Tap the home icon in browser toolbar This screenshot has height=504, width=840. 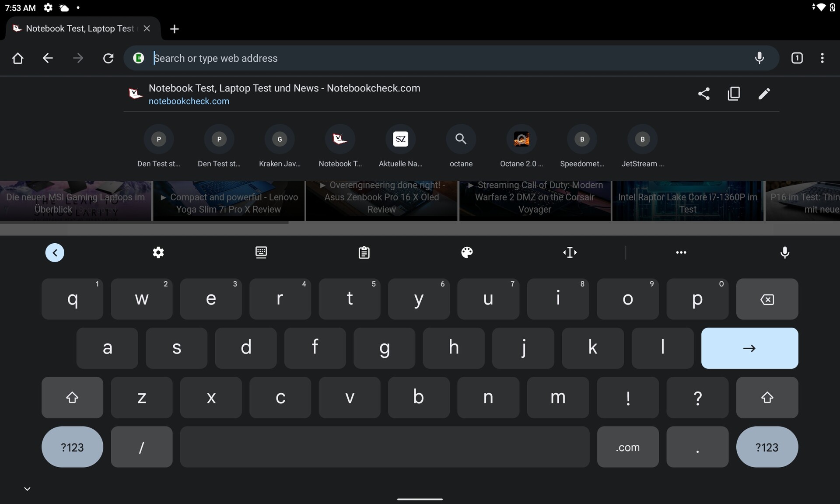pos(18,58)
